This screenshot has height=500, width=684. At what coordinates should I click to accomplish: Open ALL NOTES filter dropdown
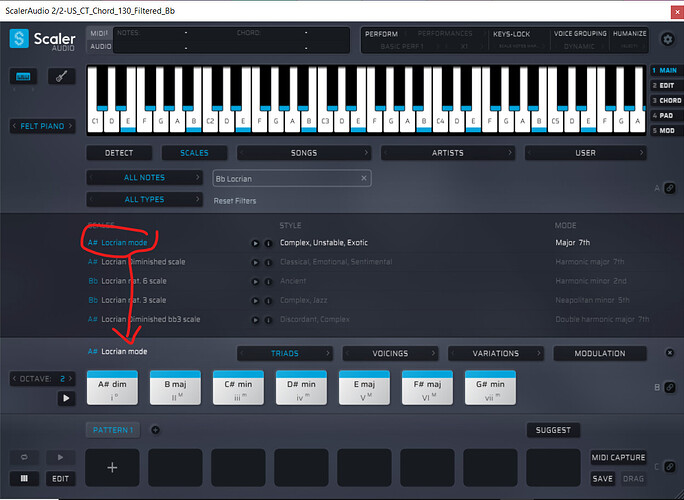[144, 177]
